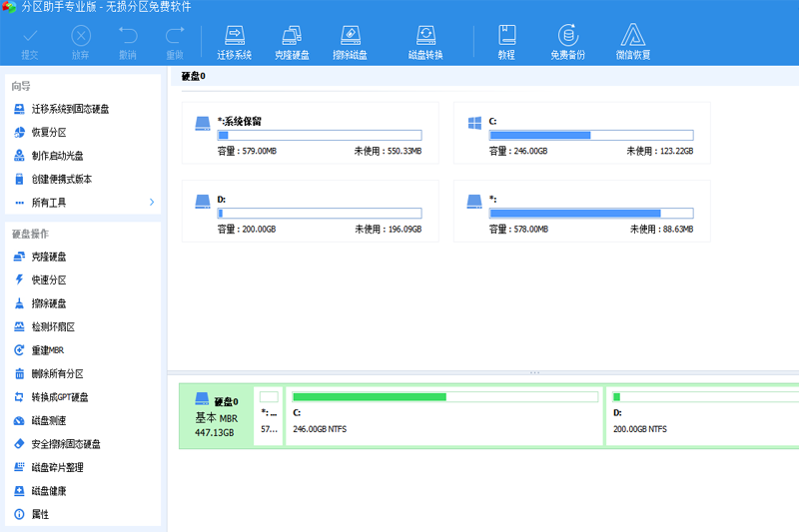
Task: Select the 系统保留 partition card
Action: click(311, 133)
